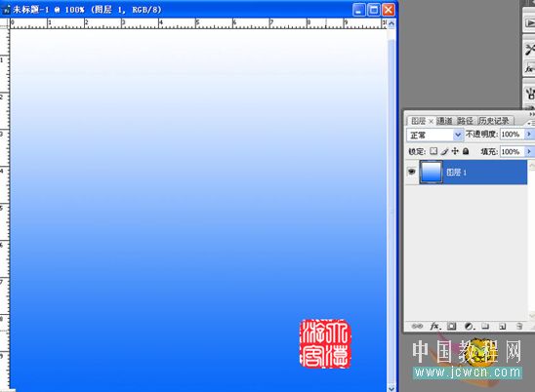Toggle lock position
The height and width of the screenshot is (392, 535).
click(x=455, y=151)
